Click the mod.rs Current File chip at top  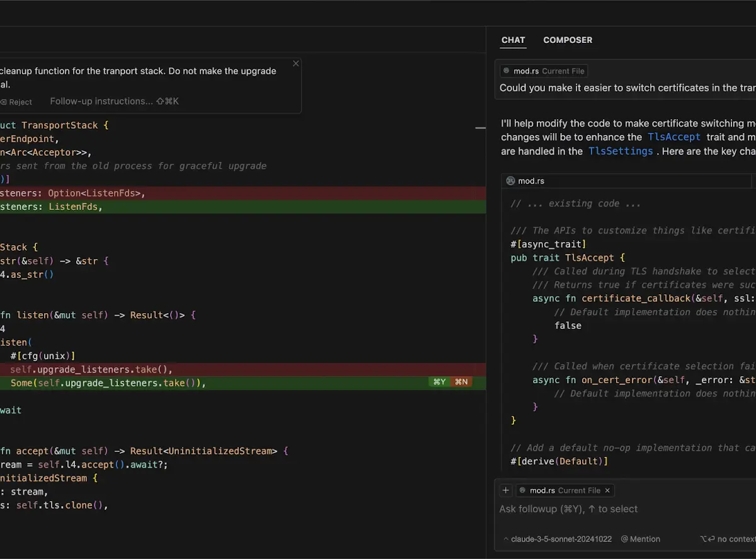[x=544, y=71]
